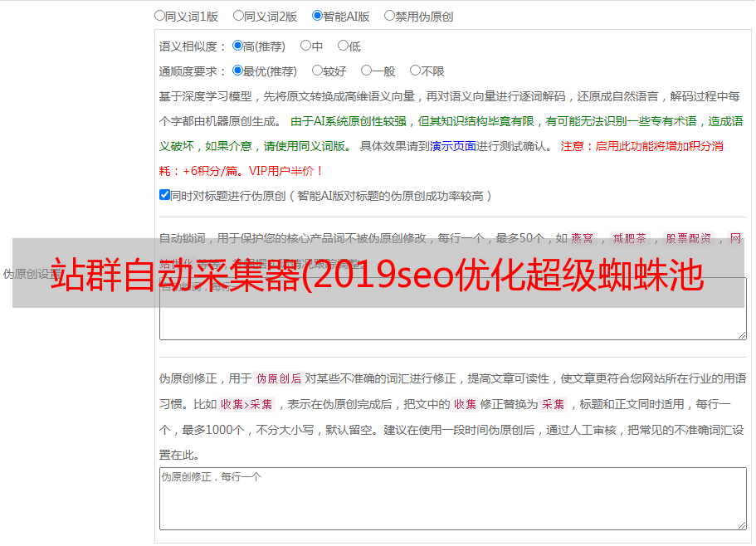Choose the 同义词2版 radio option

238,16
